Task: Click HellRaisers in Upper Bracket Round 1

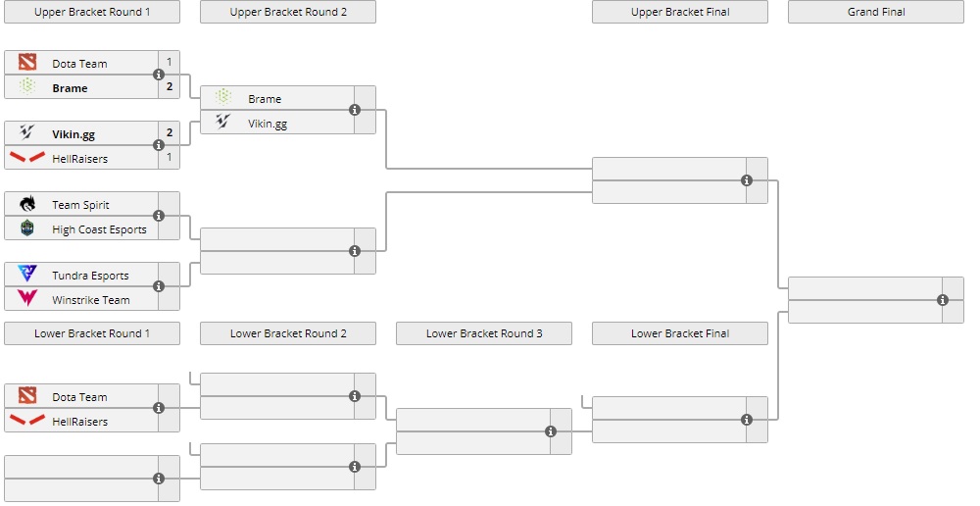Action: point(80,159)
